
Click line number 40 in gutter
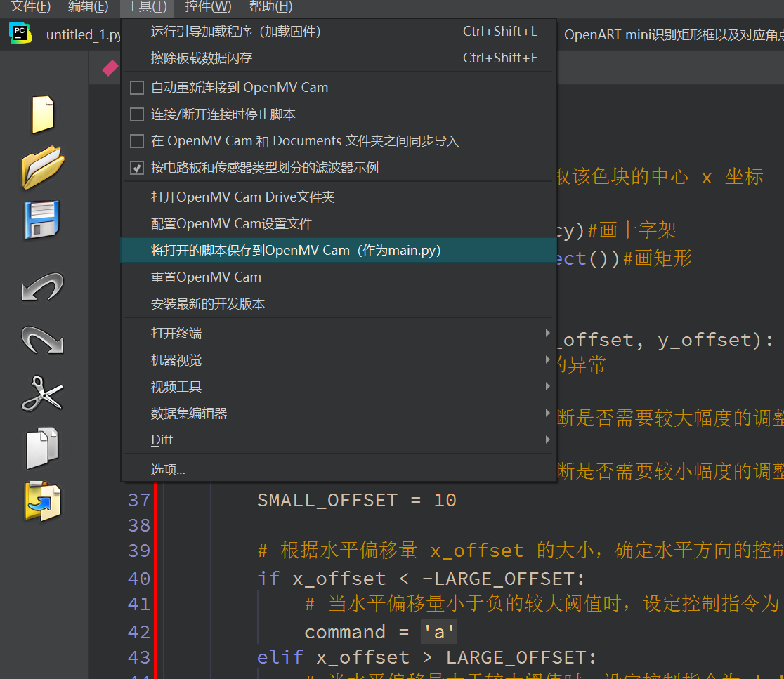[138, 579]
